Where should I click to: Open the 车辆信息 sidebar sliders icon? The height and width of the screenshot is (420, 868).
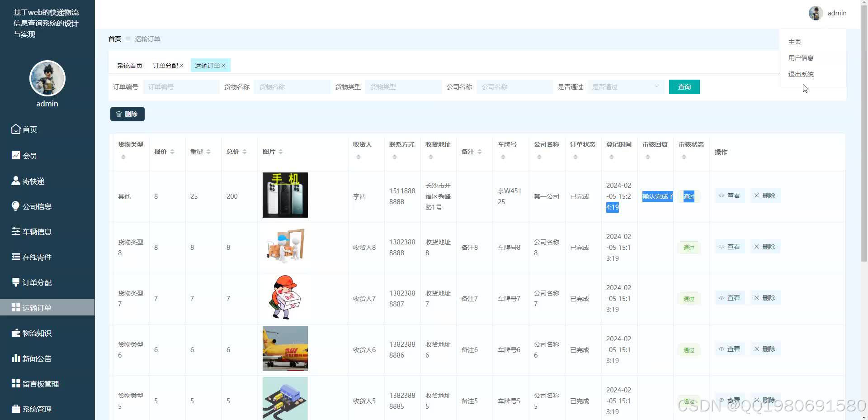pyautogui.click(x=16, y=231)
